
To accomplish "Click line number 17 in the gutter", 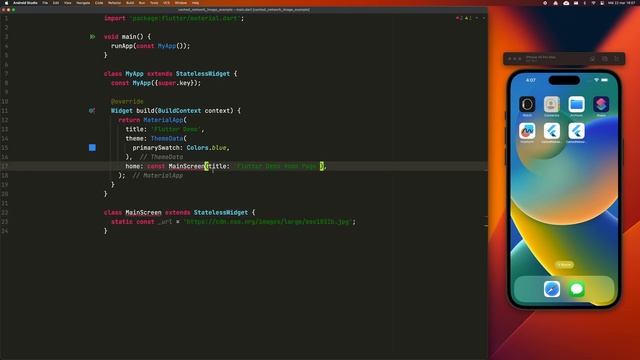I will coord(5,166).
